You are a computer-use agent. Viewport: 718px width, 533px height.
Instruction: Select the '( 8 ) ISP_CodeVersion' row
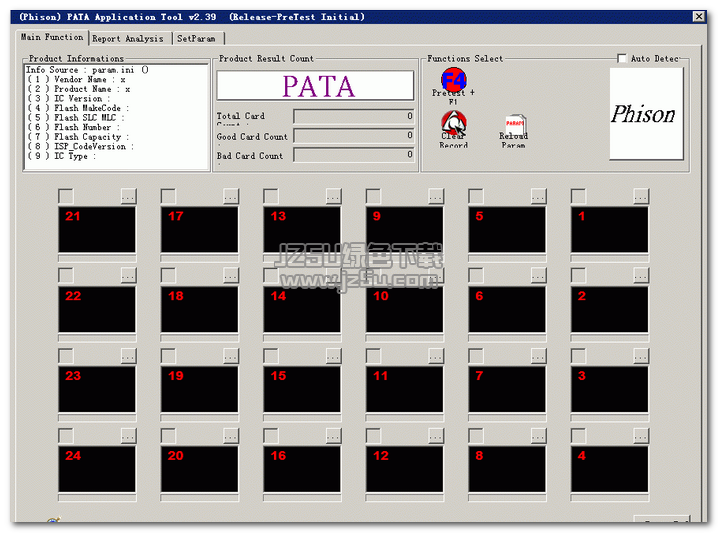pos(81,147)
